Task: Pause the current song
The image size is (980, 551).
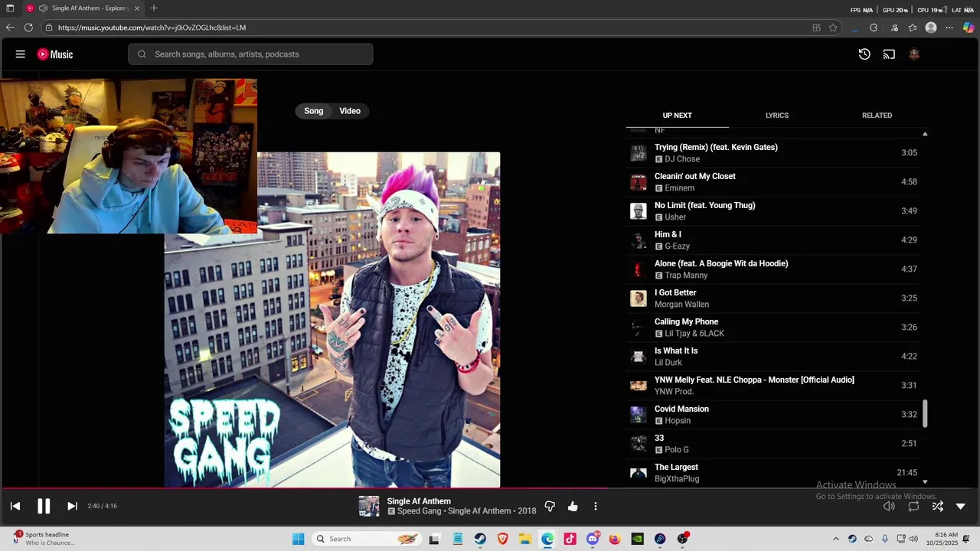Action: pos(44,506)
